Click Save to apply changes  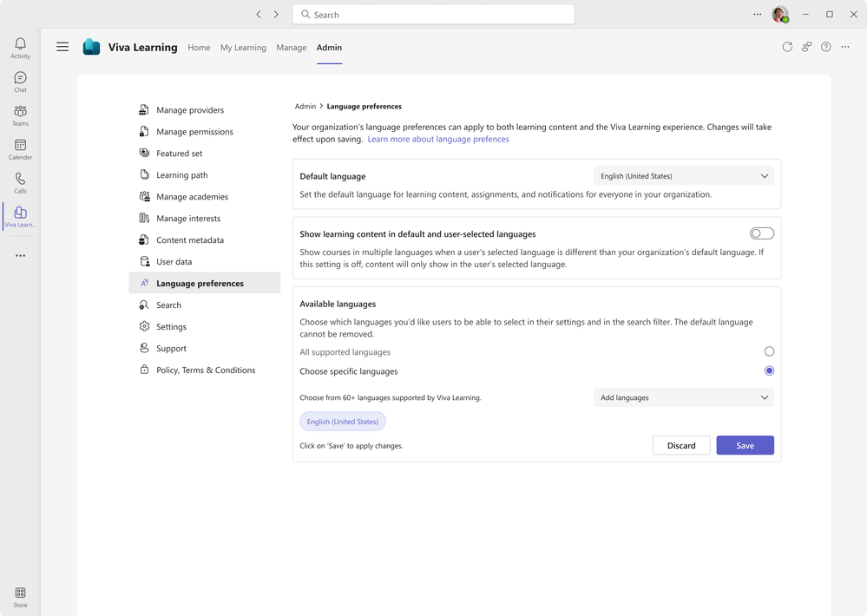pyautogui.click(x=745, y=445)
